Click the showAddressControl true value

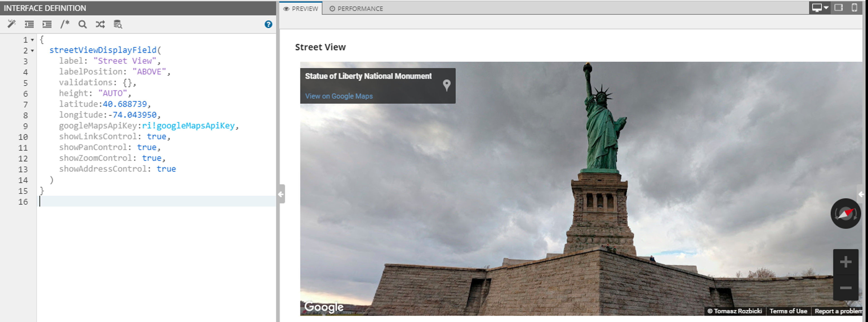(166, 169)
